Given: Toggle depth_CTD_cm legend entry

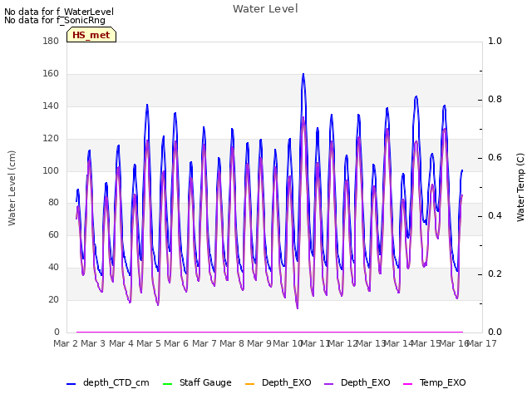Looking at the screenshot, I should click(108, 382).
